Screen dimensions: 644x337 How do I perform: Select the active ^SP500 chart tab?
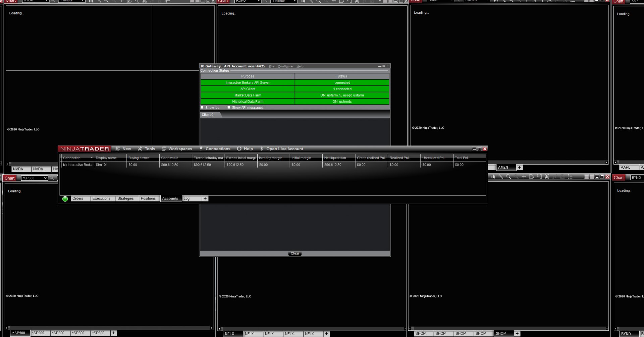[20, 333]
